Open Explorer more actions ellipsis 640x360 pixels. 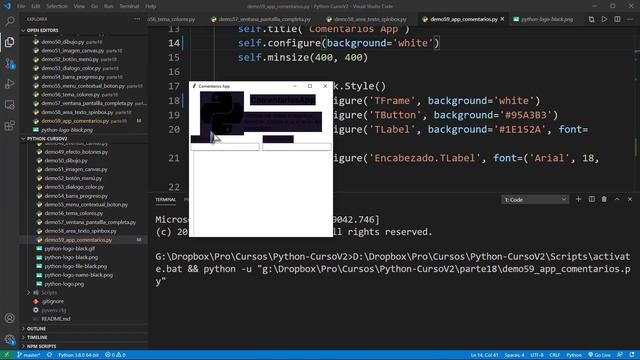[x=137, y=19]
